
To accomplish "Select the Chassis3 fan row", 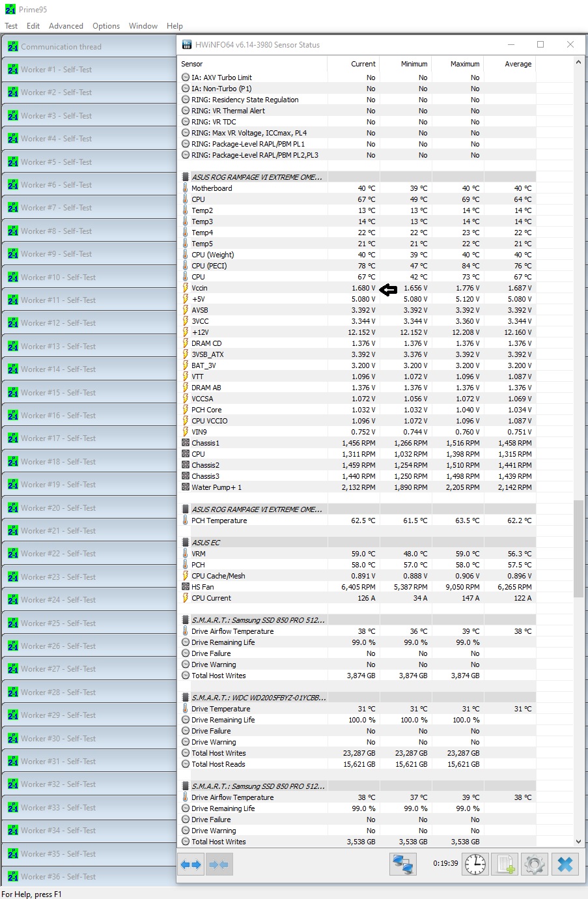I will pos(357,476).
